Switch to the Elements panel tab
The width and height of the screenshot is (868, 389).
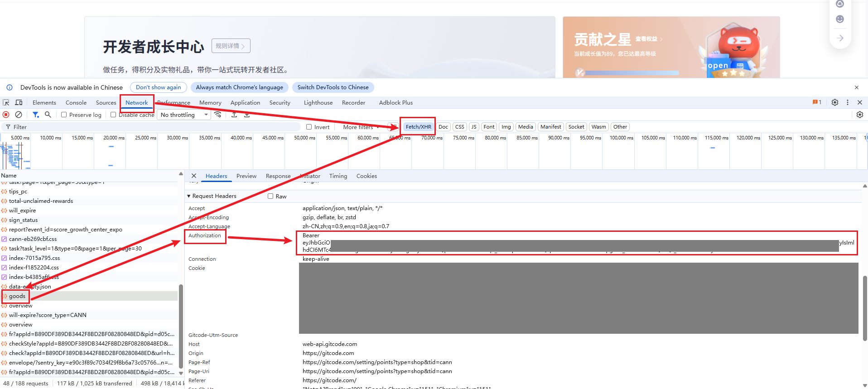tap(44, 103)
